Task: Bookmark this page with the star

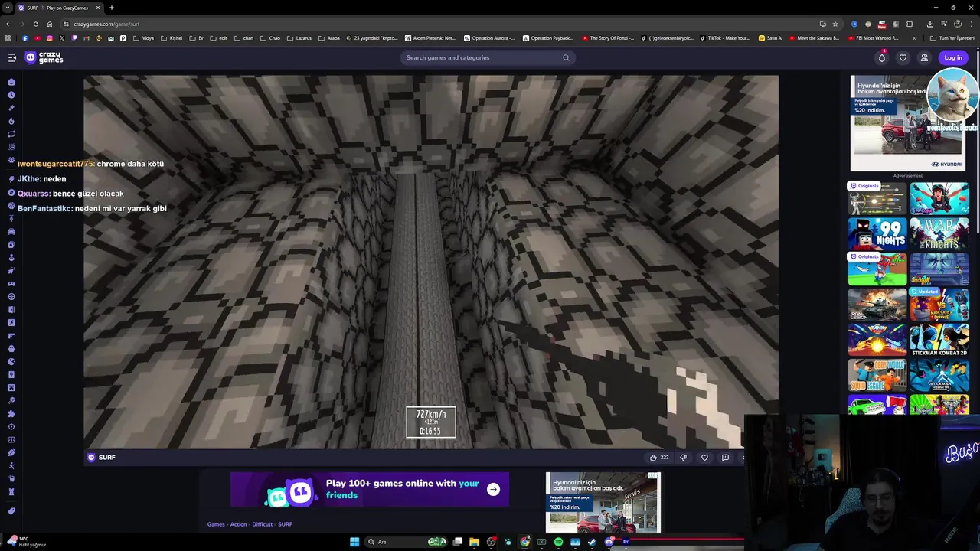Action: click(835, 24)
